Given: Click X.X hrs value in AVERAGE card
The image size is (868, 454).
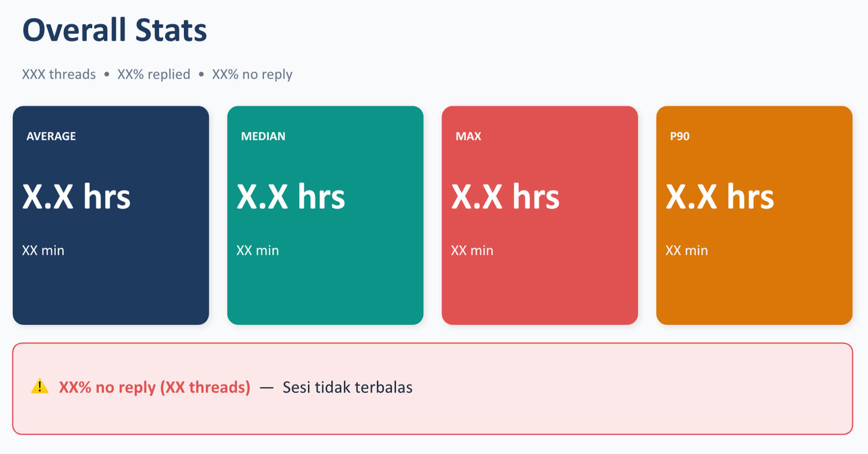Looking at the screenshot, I should [77, 197].
